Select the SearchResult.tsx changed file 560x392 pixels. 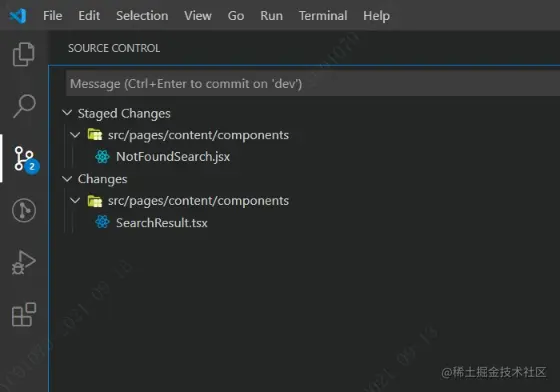(161, 223)
